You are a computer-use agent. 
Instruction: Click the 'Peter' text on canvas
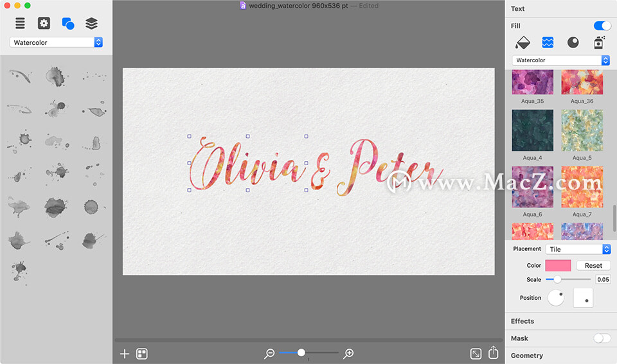(389, 167)
